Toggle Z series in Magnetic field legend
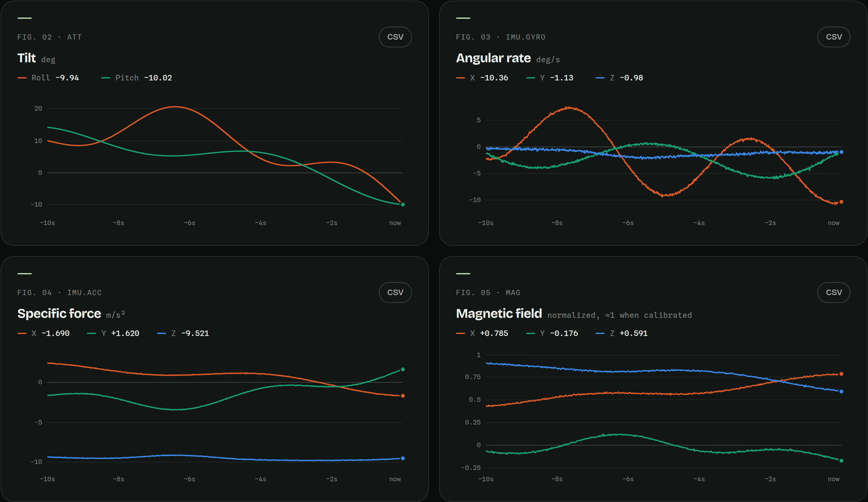The width and height of the screenshot is (868, 502). (621, 333)
